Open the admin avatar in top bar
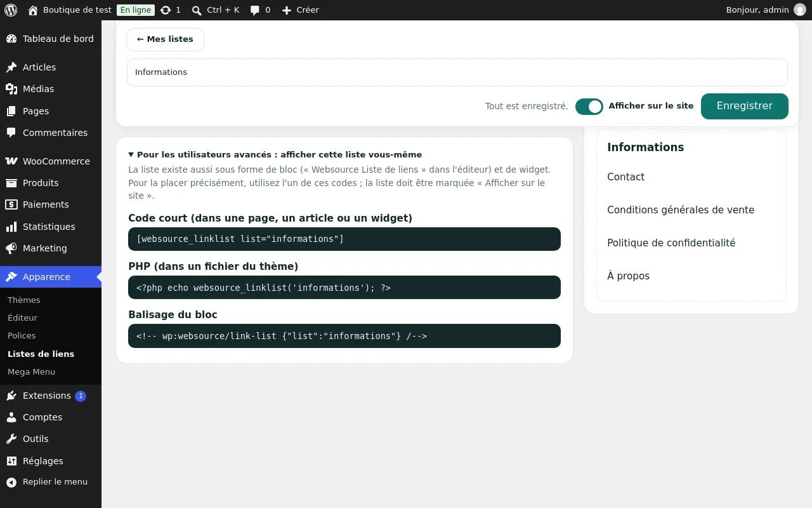This screenshot has height=508, width=812. pyautogui.click(x=800, y=10)
